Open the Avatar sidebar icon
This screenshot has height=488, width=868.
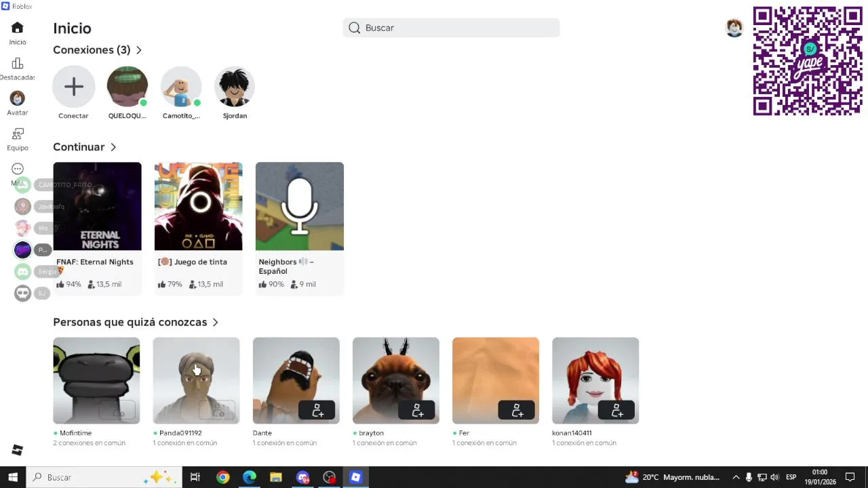(x=18, y=98)
